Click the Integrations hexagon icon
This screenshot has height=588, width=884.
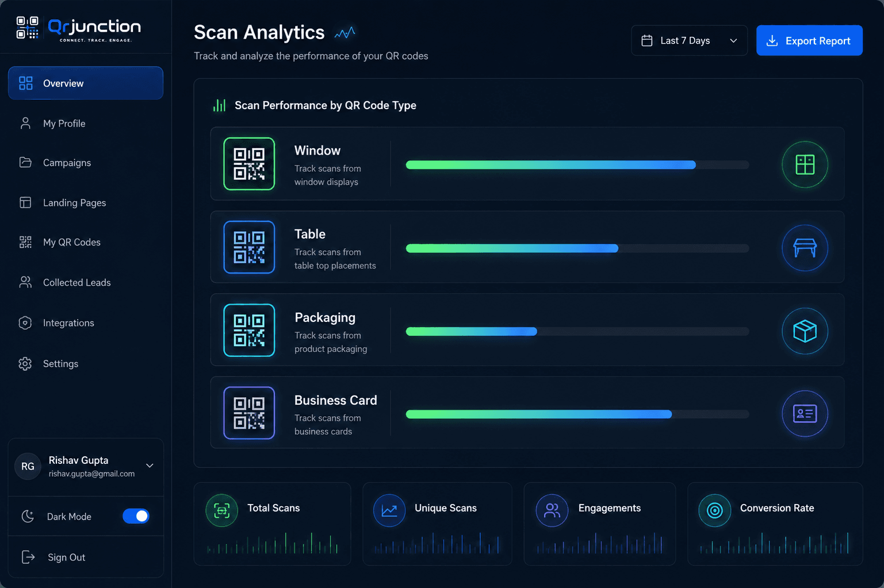25,323
